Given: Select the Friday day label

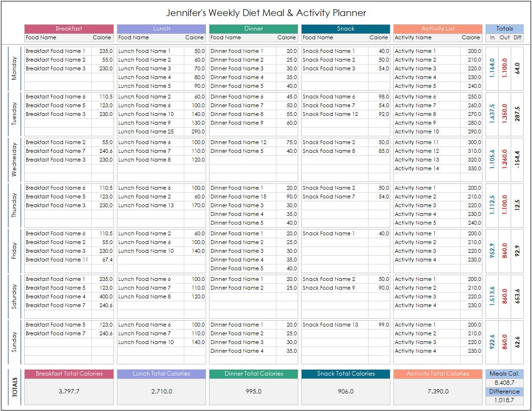Looking at the screenshot, I should click(14, 250).
